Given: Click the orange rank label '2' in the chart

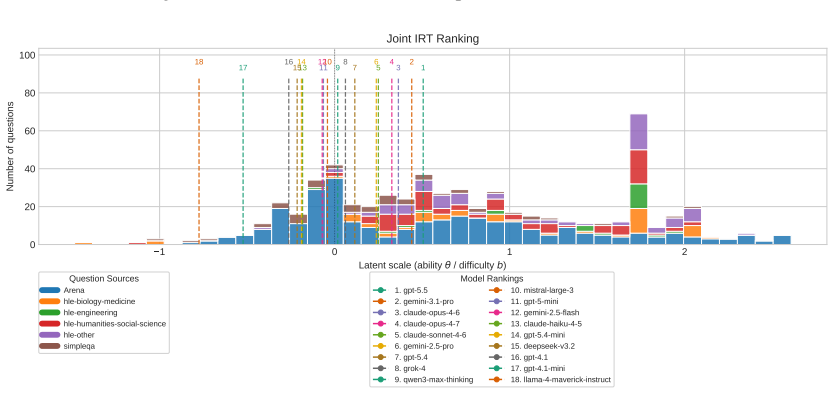Looking at the screenshot, I should [x=412, y=62].
